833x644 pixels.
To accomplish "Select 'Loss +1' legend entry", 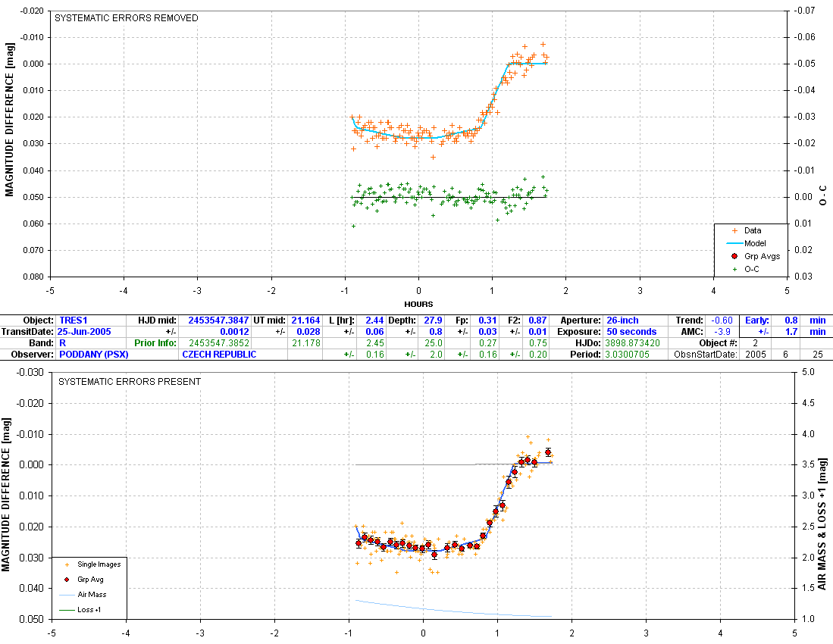I will pyautogui.click(x=89, y=609).
